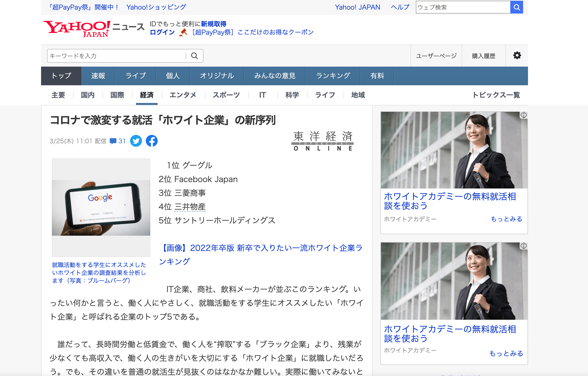
Task: Open the オリジナル tab
Action: point(217,76)
